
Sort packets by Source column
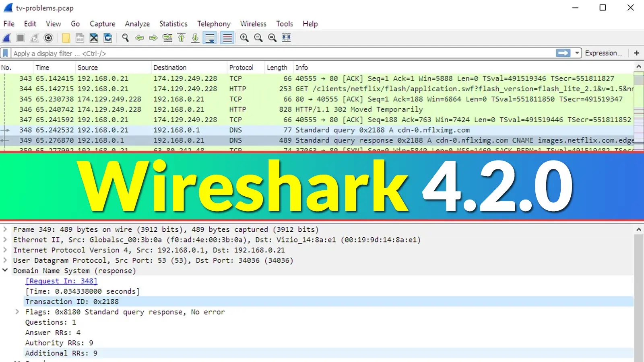[114, 68]
